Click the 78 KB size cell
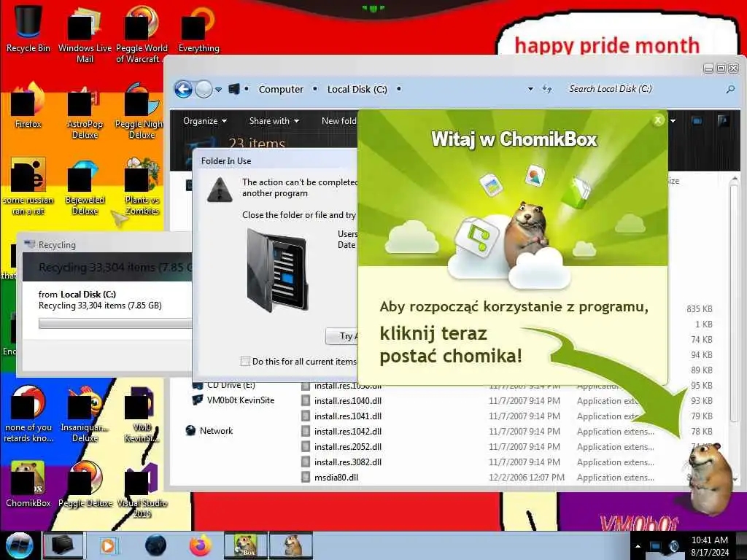 pos(702,432)
